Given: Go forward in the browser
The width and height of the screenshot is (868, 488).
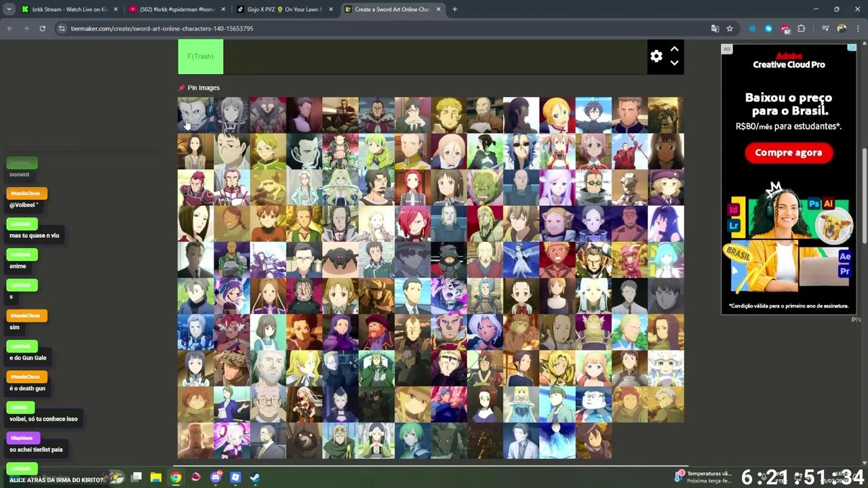Looking at the screenshot, I should point(26,28).
